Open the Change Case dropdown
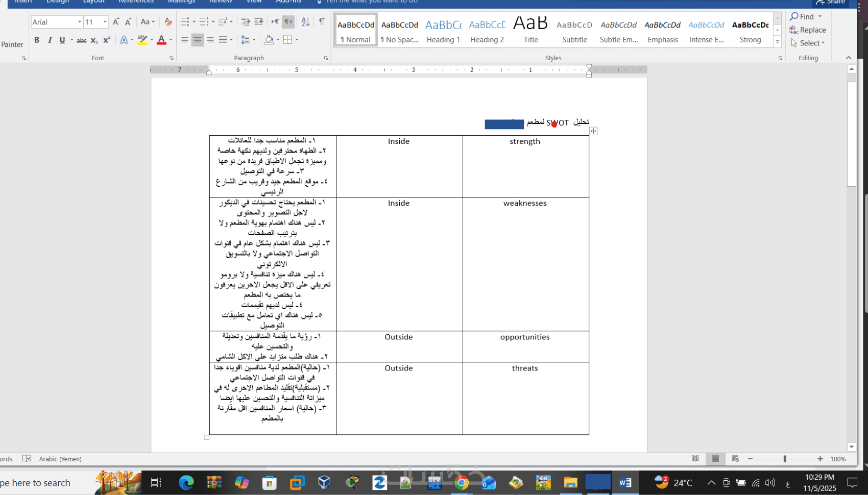The height and width of the screenshot is (495, 868). coord(147,22)
